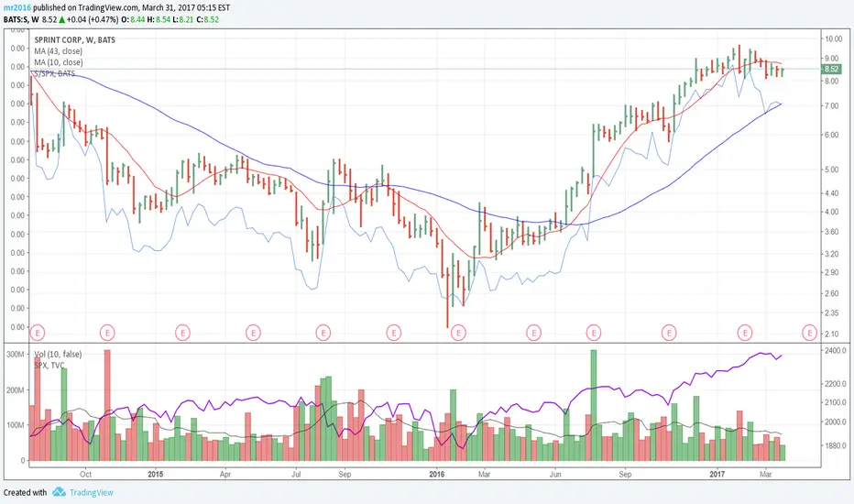Screen dimensions: 854x504
Task: Click the 4.40 price axis label
Action: [832, 193]
